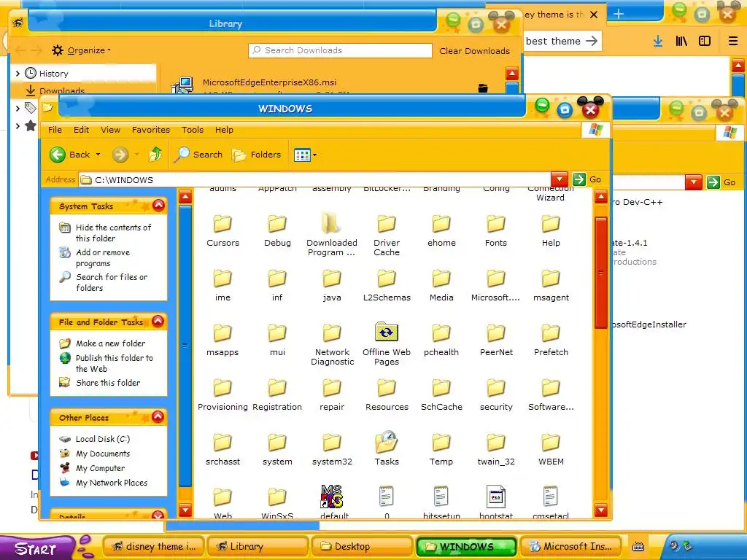The height and width of the screenshot is (560, 747).
Task: Open the Cursors folder
Action: 222,230
